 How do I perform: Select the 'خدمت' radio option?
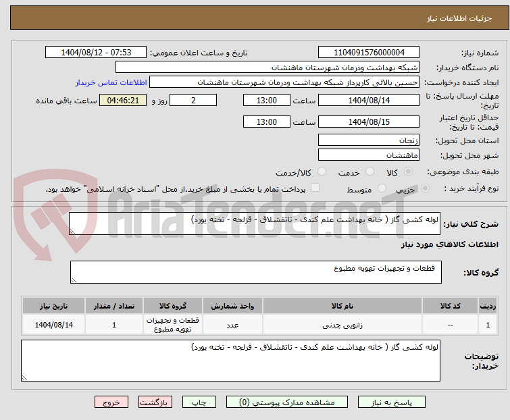369,172
